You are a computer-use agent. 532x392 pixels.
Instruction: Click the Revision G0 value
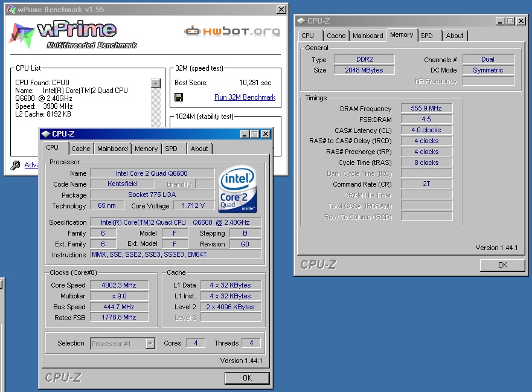coord(245,244)
